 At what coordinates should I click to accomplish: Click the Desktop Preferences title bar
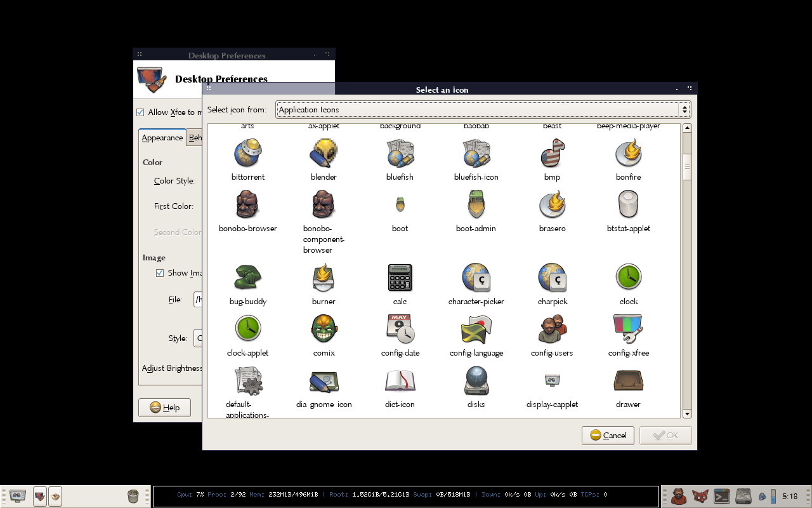(233, 55)
